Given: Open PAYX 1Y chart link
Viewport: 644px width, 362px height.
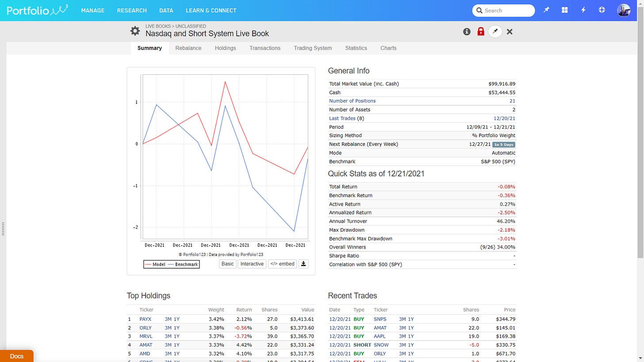Looking at the screenshot, I should [x=176, y=319].
